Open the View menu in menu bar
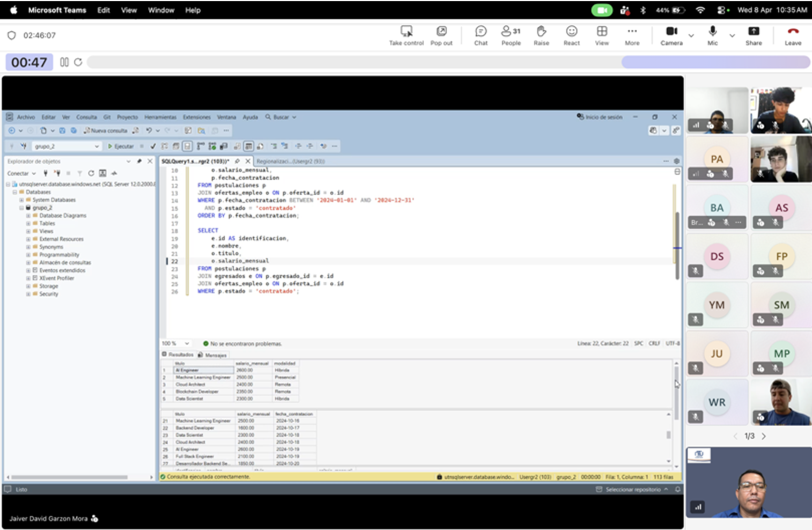 pyautogui.click(x=129, y=10)
